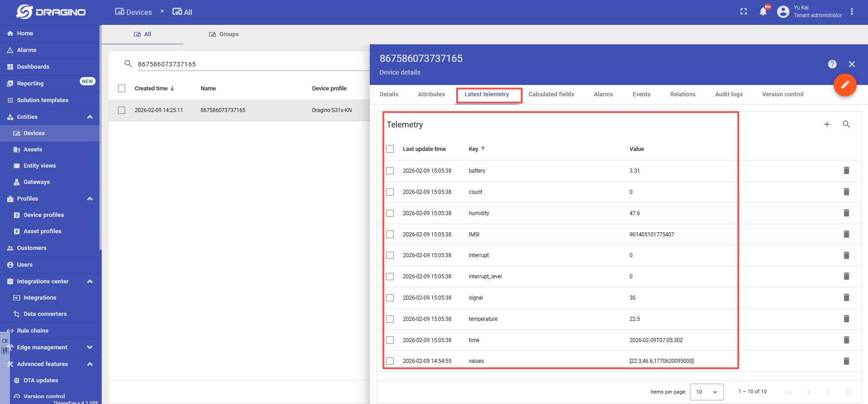The width and height of the screenshot is (868, 404).
Task: Open items per page dropdown
Action: click(x=707, y=392)
